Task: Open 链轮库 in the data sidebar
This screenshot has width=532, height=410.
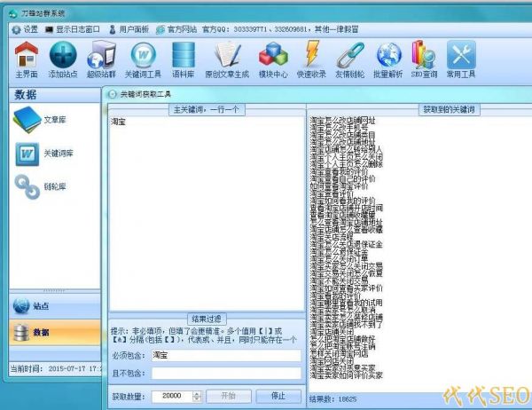Action: (x=40, y=186)
